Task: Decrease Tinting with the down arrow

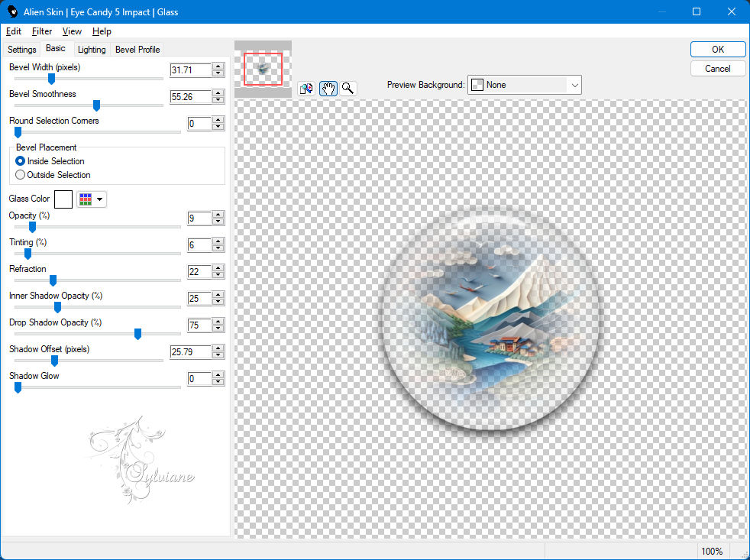Action: pos(218,248)
